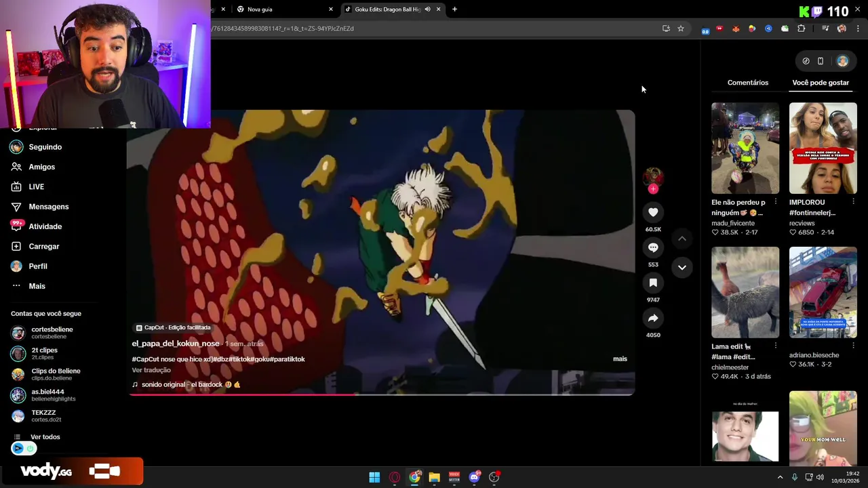Click the phone app icon in TikTok pill

tap(821, 61)
